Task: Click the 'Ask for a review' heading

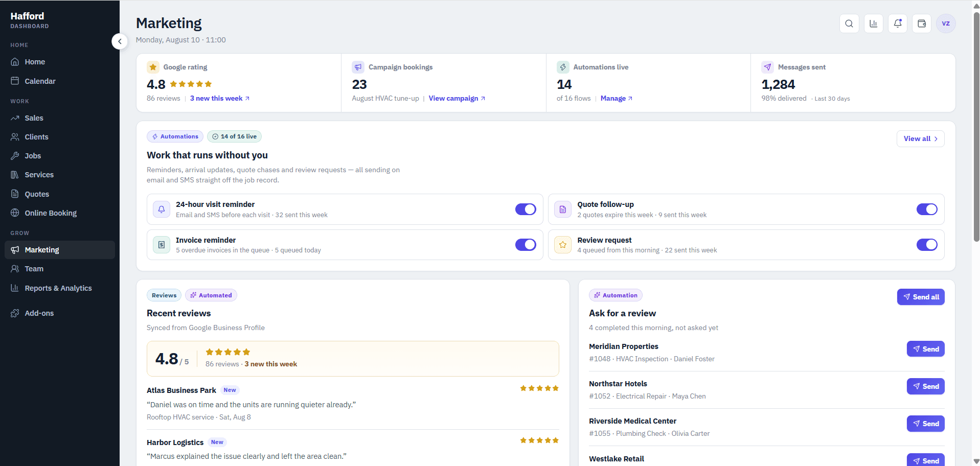Action: tap(622, 313)
